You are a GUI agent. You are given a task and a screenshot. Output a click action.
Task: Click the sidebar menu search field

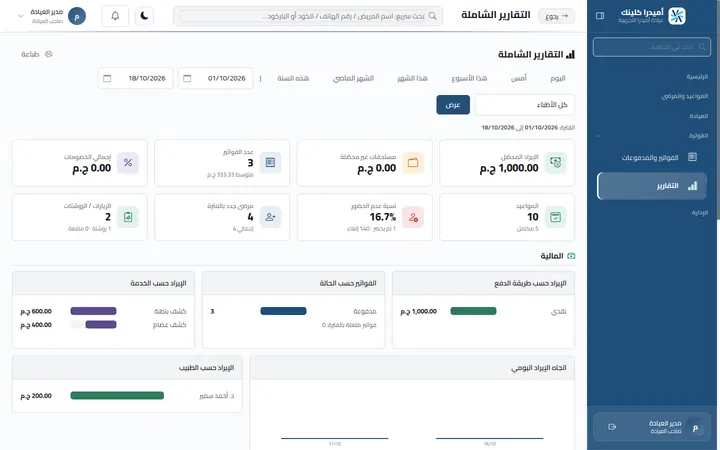[x=652, y=47]
